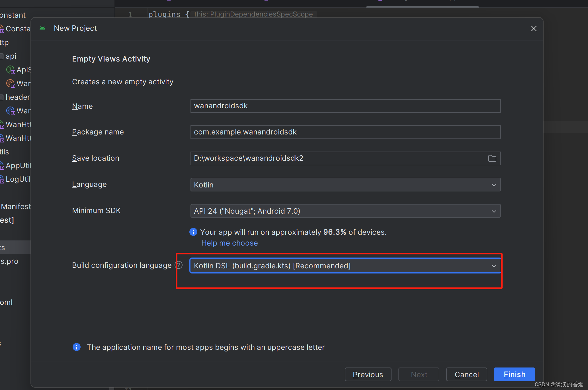Click the info icon beside uppercase letter warning
Viewport: 588px width, 390px height.
(77, 347)
